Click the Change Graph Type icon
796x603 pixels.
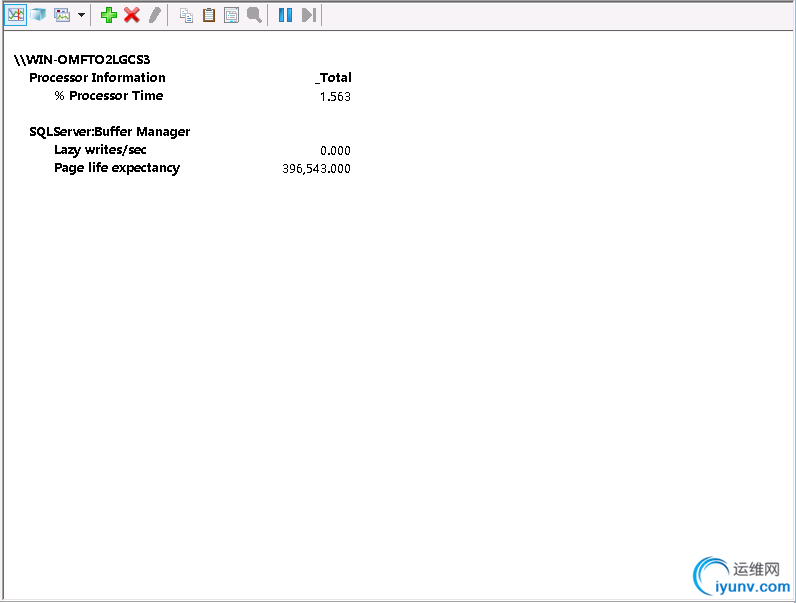point(62,15)
